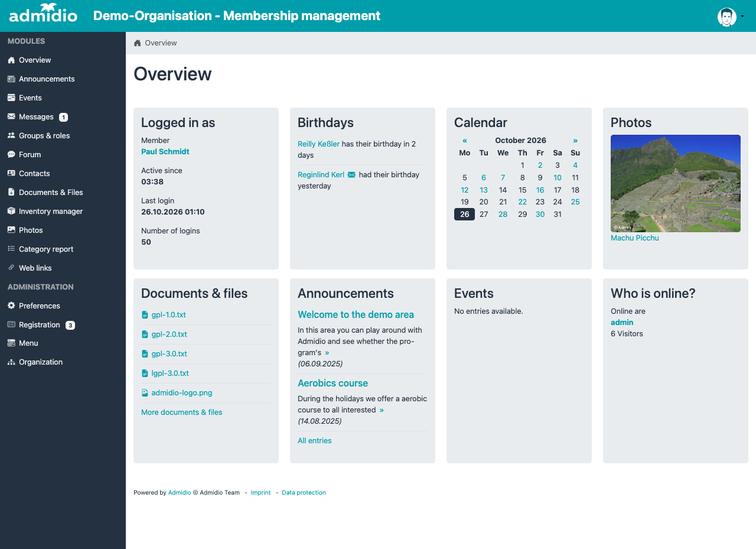Open the Machu Picchu photo thumbnail
The width and height of the screenshot is (756, 549).
tap(676, 183)
